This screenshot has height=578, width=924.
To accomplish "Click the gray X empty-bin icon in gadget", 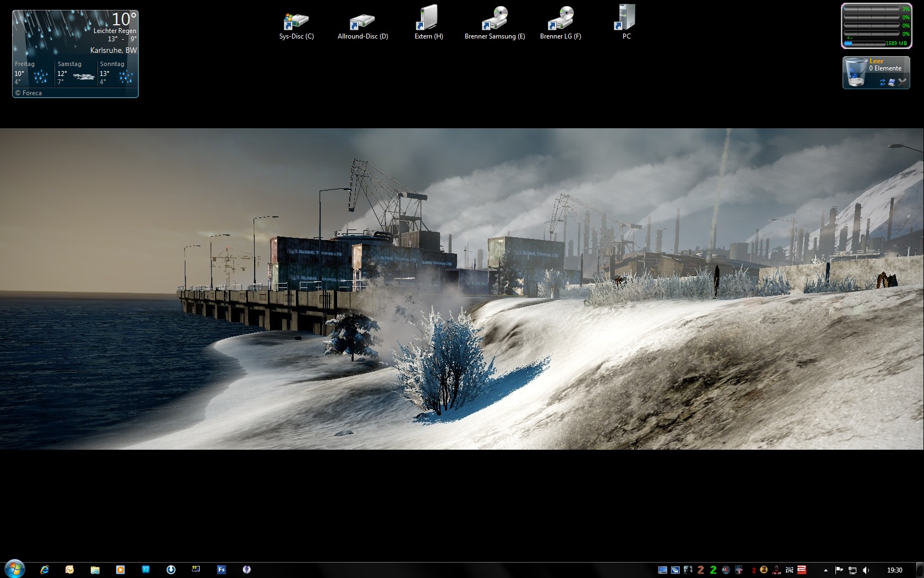I will click(x=902, y=82).
